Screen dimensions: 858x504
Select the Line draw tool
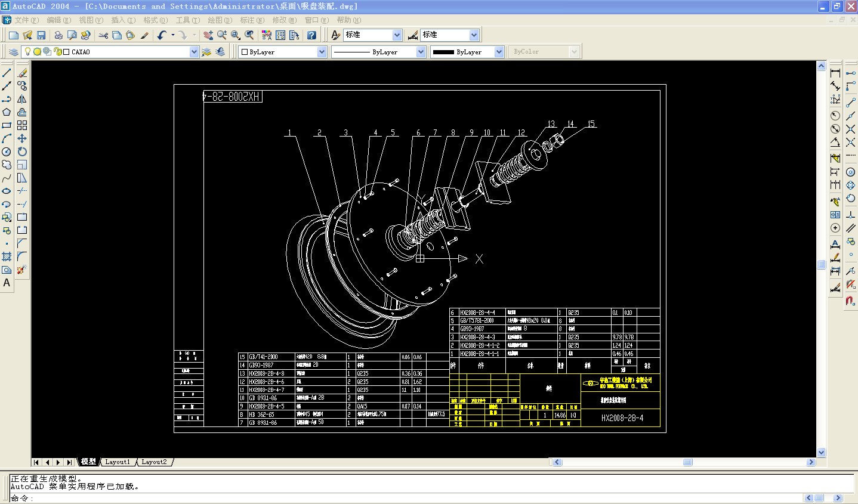point(7,73)
